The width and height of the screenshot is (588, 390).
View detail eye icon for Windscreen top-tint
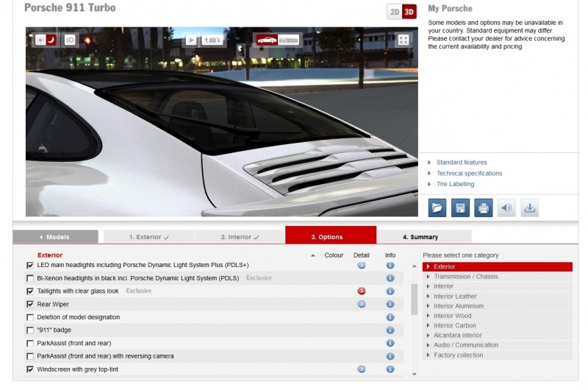tap(362, 369)
